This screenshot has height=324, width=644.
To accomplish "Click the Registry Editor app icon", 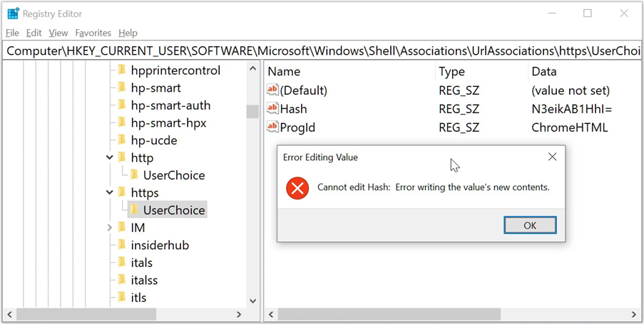I will pyautogui.click(x=13, y=13).
